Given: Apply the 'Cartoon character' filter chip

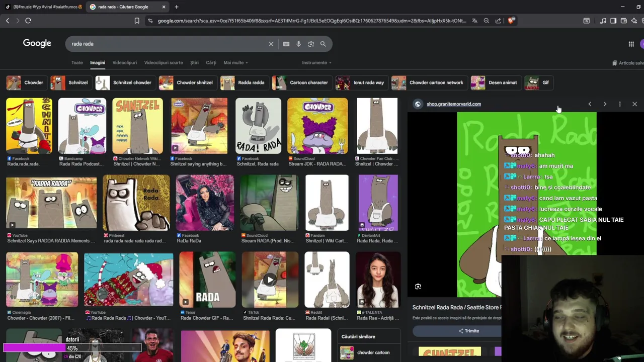Looking at the screenshot, I should pyautogui.click(x=301, y=82).
